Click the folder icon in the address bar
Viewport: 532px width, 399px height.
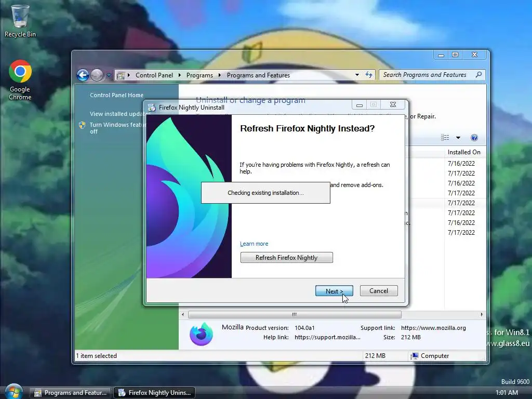click(121, 75)
